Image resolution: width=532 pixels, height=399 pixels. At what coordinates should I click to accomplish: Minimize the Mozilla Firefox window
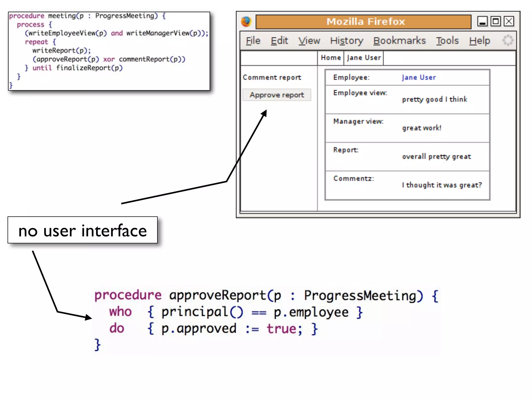pos(482,21)
